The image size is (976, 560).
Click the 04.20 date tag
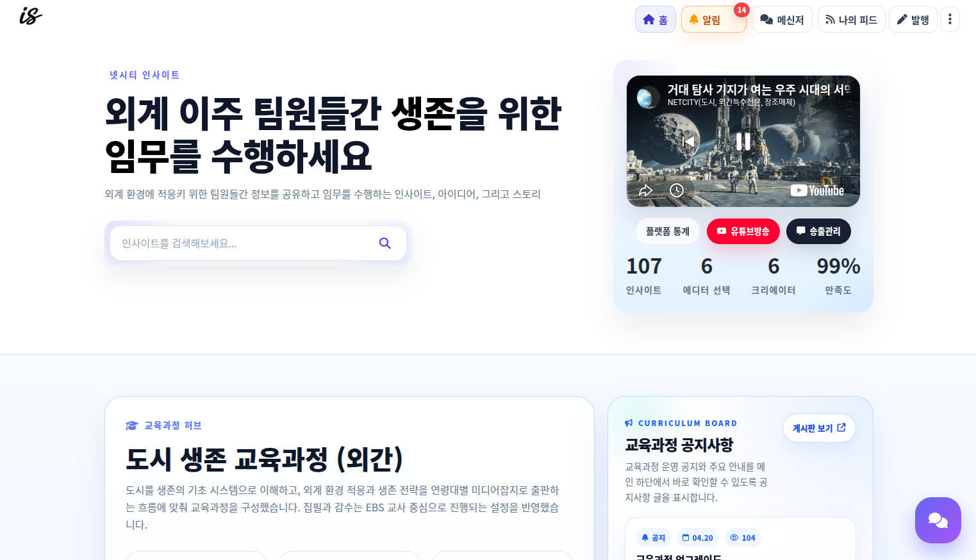point(697,538)
